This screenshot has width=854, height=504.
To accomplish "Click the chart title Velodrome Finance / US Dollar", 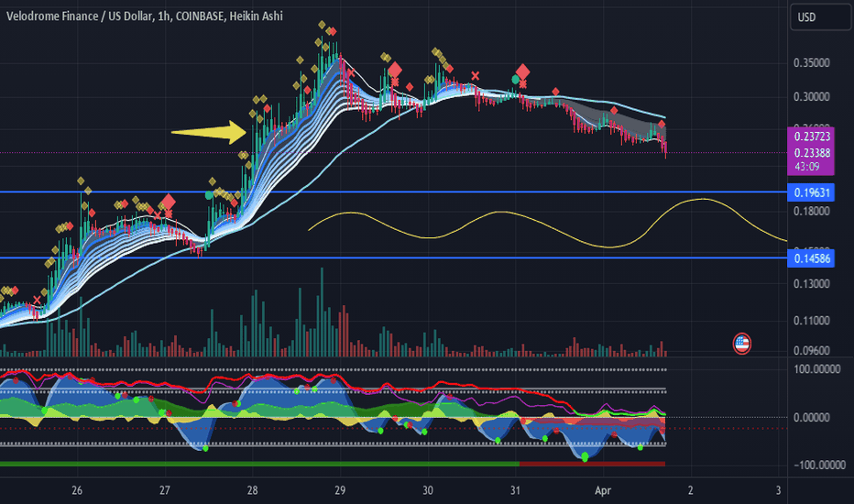I will [x=80, y=16].
